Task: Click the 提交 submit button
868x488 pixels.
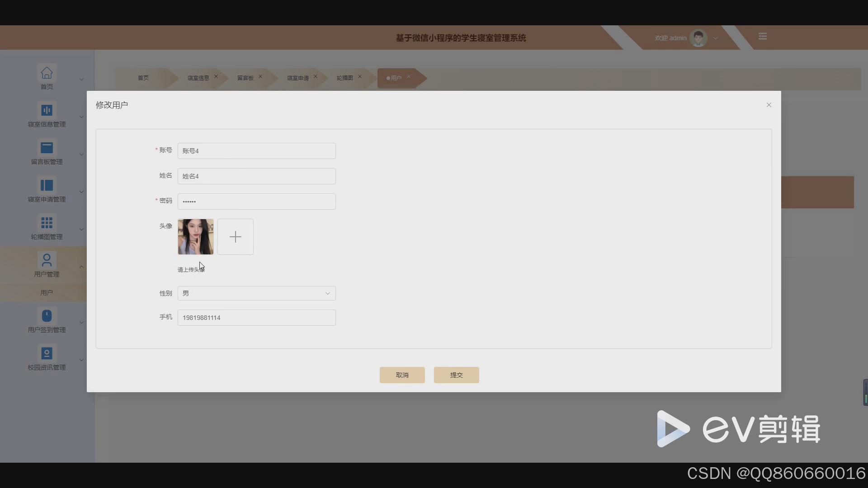Action: (456, 375)
